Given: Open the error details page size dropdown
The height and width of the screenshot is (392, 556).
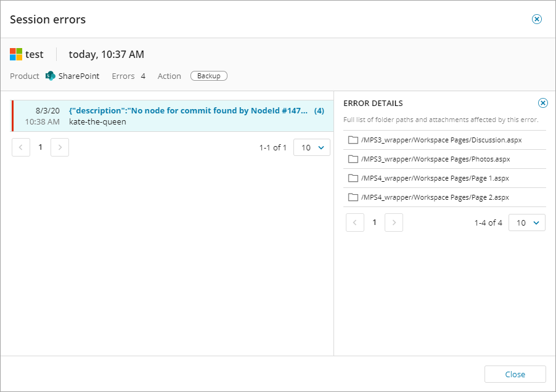Looking at the screenshot, I should [x=526, y=223].
